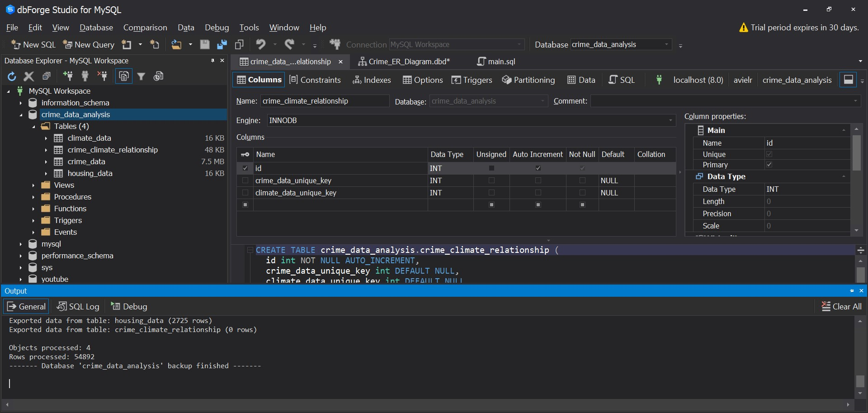Click the Clear All button in Output
The height and width of the screenshot is (413, 868).
[841, 307]
